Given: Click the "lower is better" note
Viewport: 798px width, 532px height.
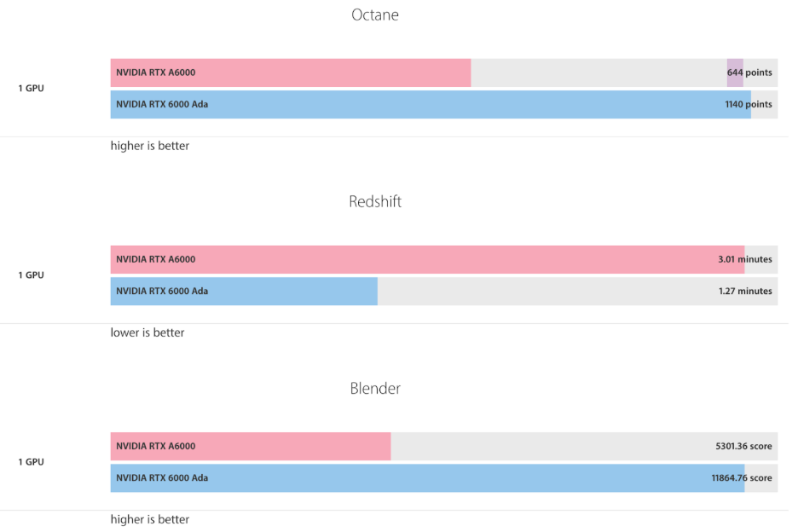Looking at the screenshot, I should pos(147,332).
